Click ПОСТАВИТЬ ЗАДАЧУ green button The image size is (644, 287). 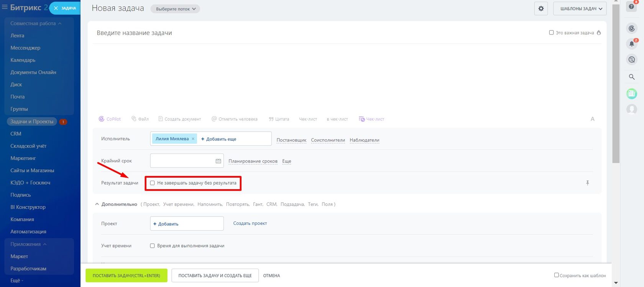pos(127,275)
